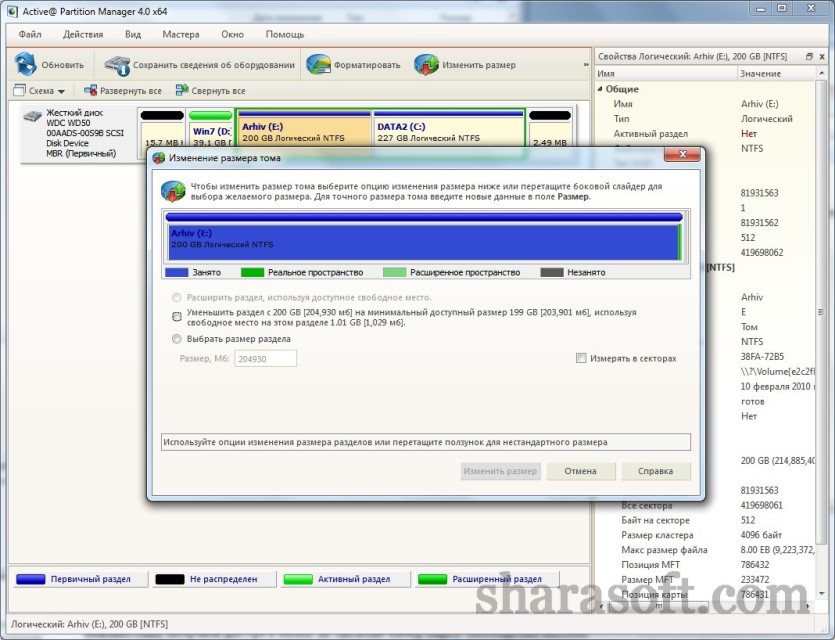
Task: Open the Мастера menu
Action: [x=181, y=34]
